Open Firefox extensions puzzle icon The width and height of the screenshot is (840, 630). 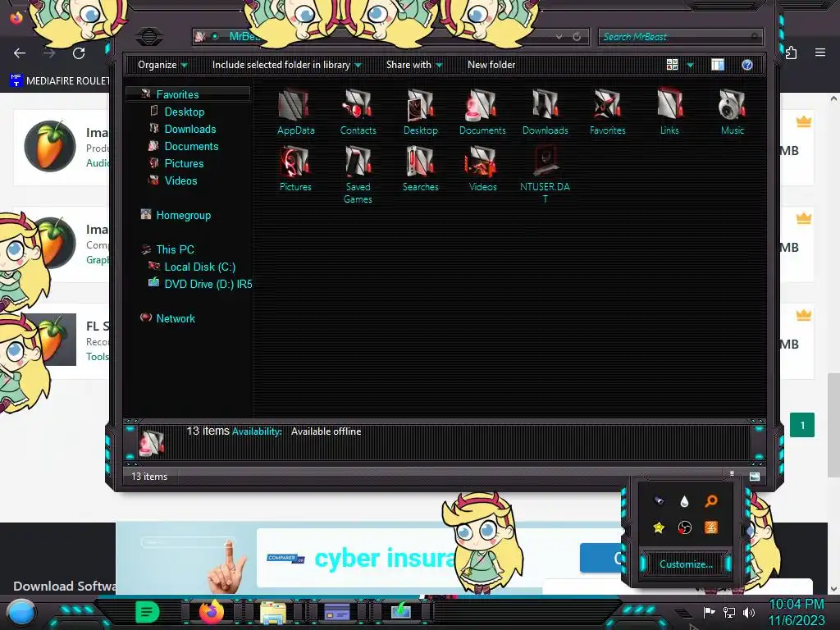792,52
